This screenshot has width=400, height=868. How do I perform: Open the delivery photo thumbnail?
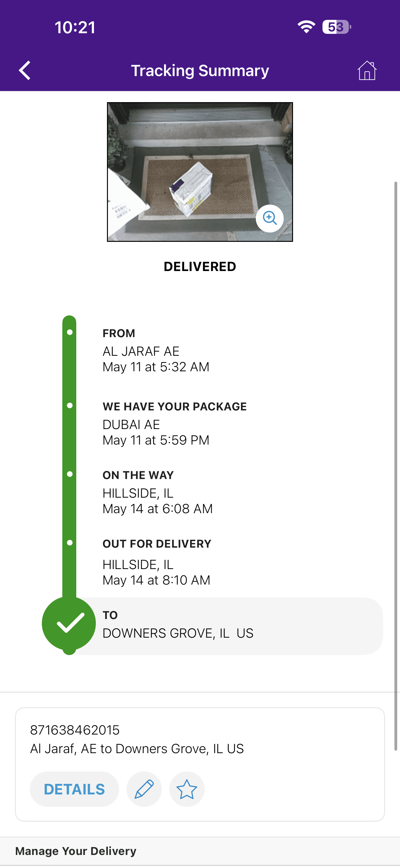click(x=200, y=172)
